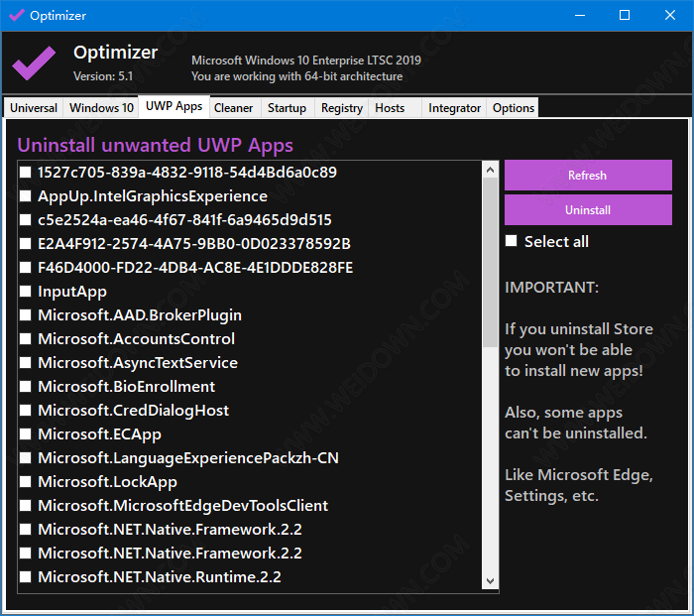The image size is (694, 616).
Task: Check Microsoft.AAD.BrokerPlugin checkbox
Action: coord(25,314)
